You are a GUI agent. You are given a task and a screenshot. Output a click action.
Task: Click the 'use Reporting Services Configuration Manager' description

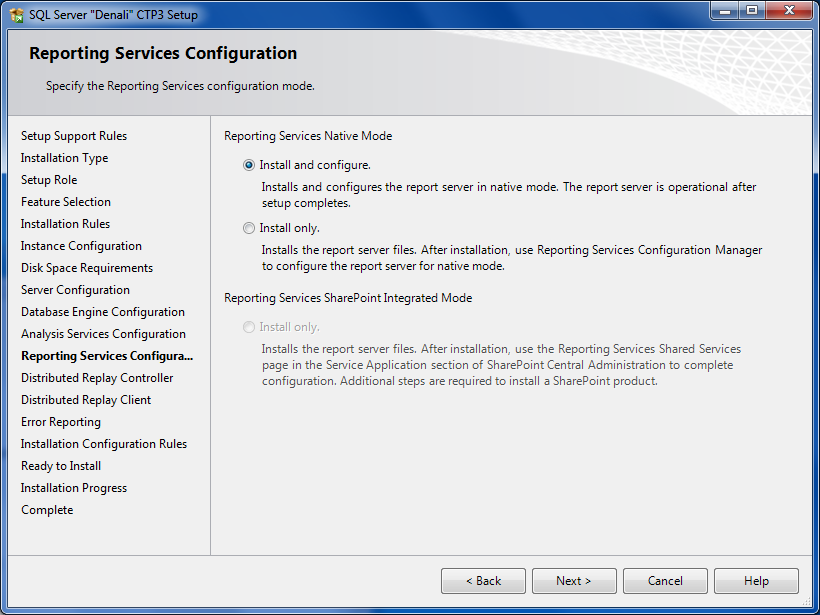click(512, 258)
